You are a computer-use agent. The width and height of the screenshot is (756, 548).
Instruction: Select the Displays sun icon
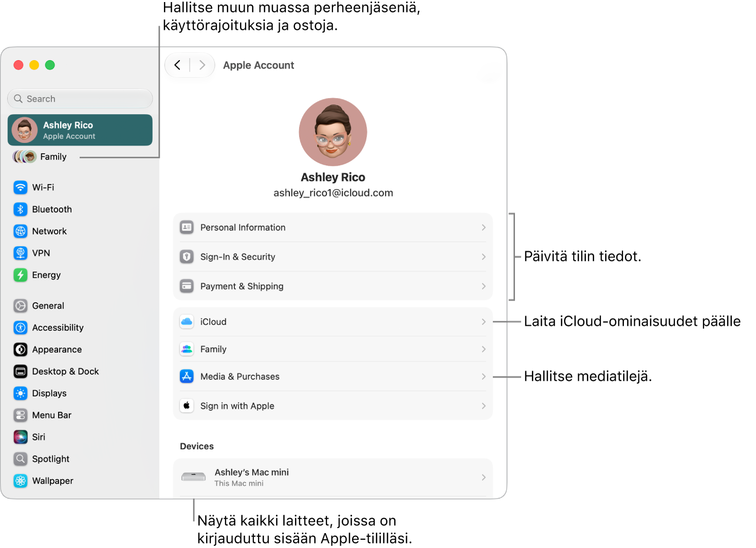point(21,393)
